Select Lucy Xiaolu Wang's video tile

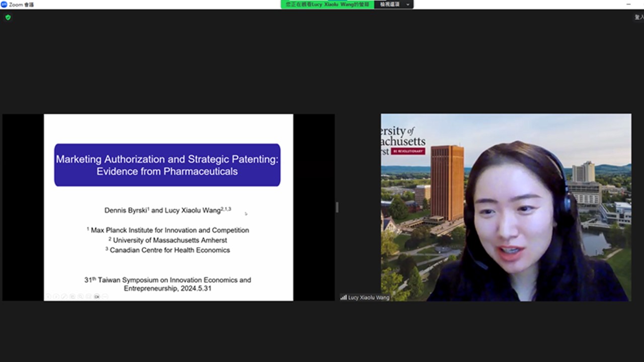(x=506, y=207)
